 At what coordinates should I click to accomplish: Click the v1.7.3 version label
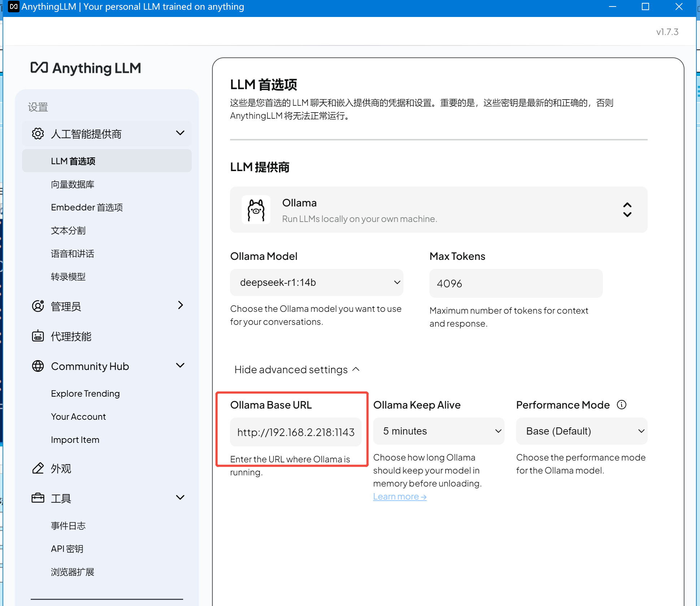tap(667, 32)
